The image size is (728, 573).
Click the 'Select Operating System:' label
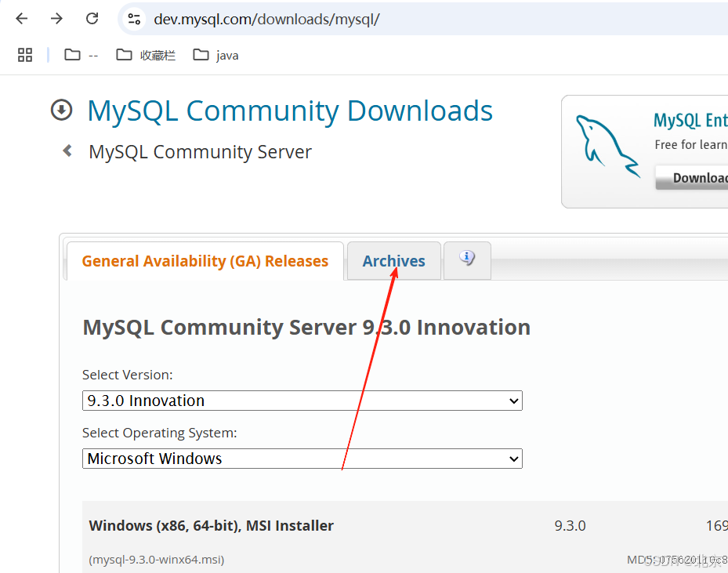click(160, 433)
